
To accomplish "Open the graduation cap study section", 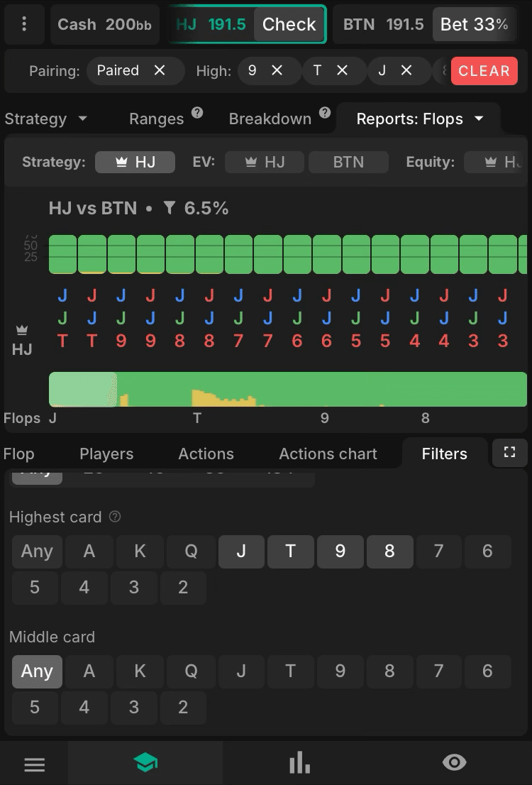I will point(145,764).
